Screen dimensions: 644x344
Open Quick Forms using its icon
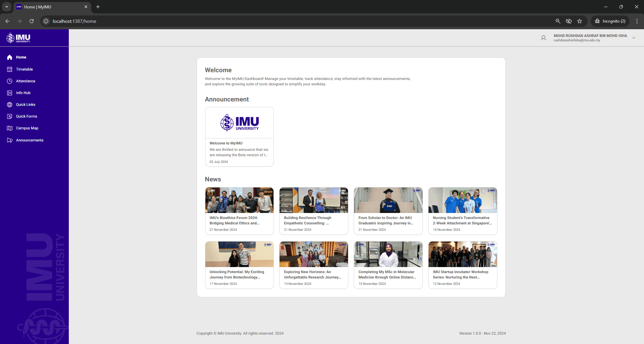click(x=10, y=116)
